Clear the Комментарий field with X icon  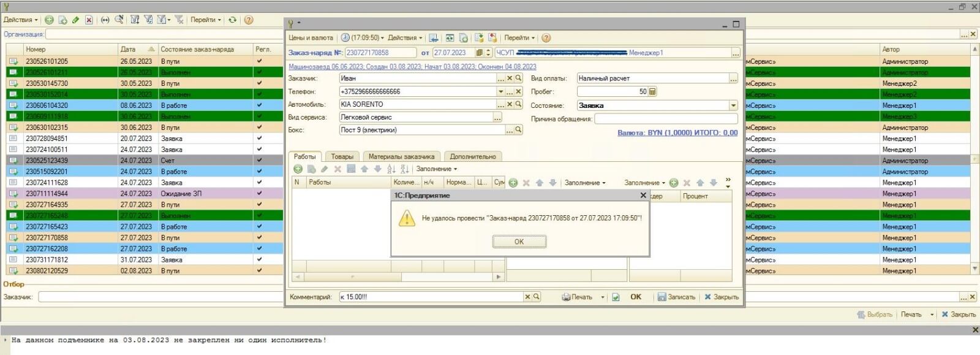coord(527,297)
